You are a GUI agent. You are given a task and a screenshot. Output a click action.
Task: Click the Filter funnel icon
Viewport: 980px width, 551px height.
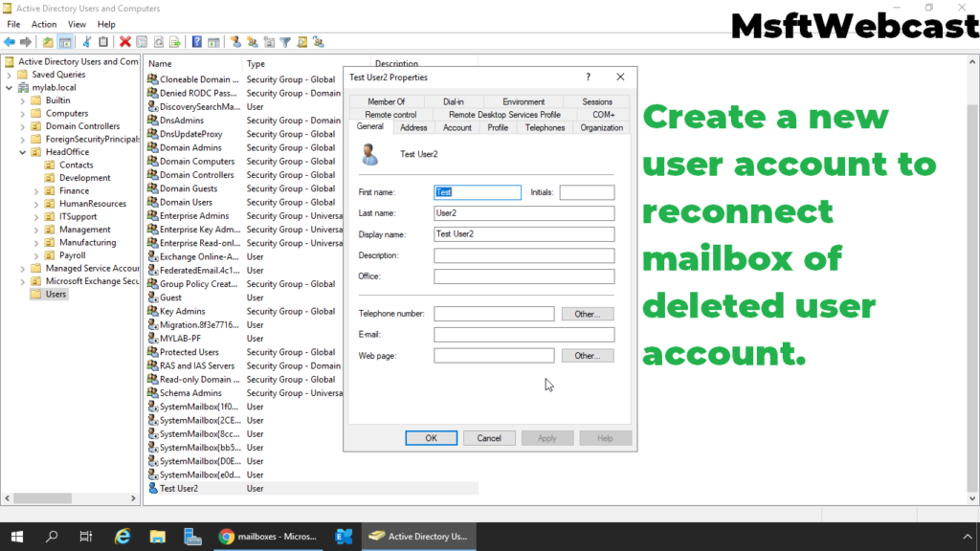tap(285, 42)
